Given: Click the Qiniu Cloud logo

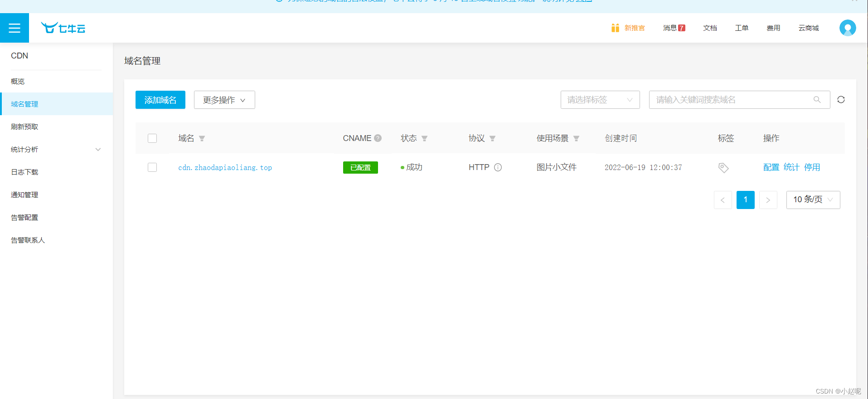Looking at the screenshot, I should point(63,28).
